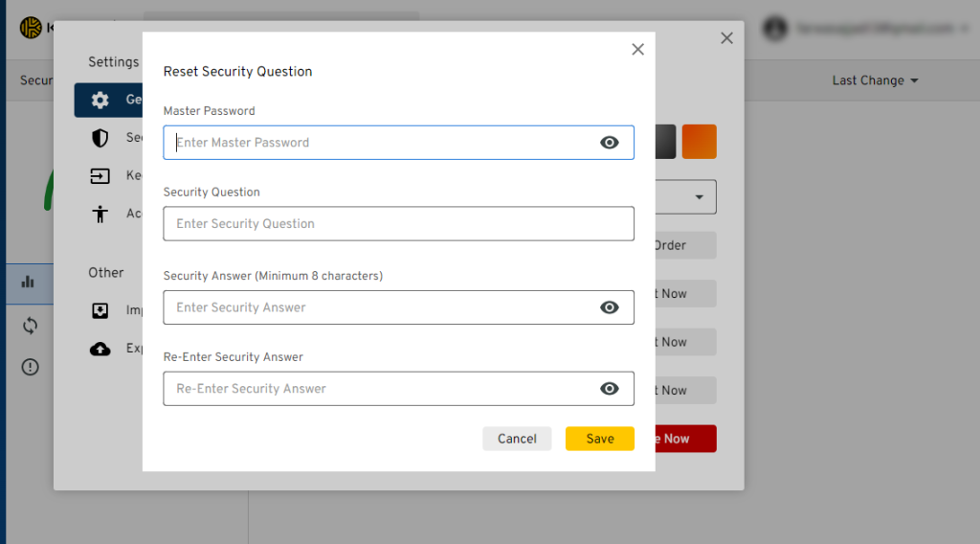
Task: Click into the Enter Security Question field
Action: (399, 224)
